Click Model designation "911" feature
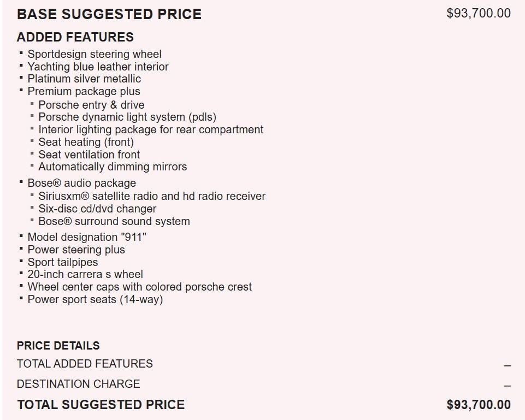The image size is (525, 420). pos(87,237)
